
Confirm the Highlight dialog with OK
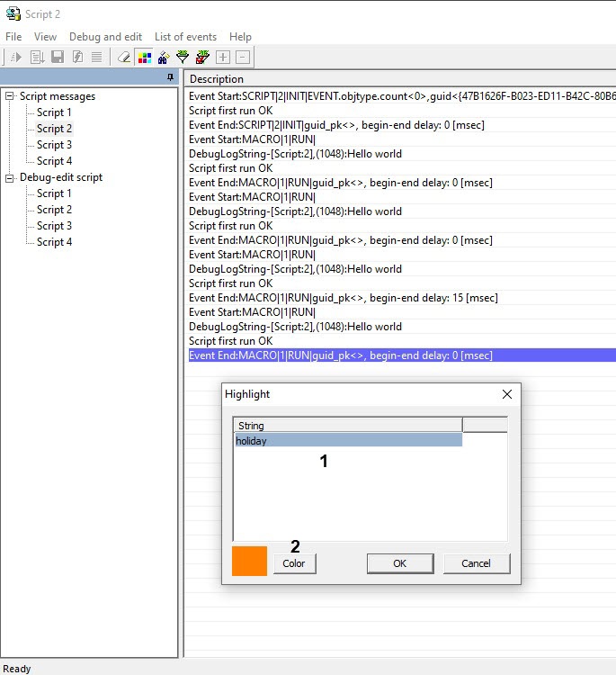point(400,563)
